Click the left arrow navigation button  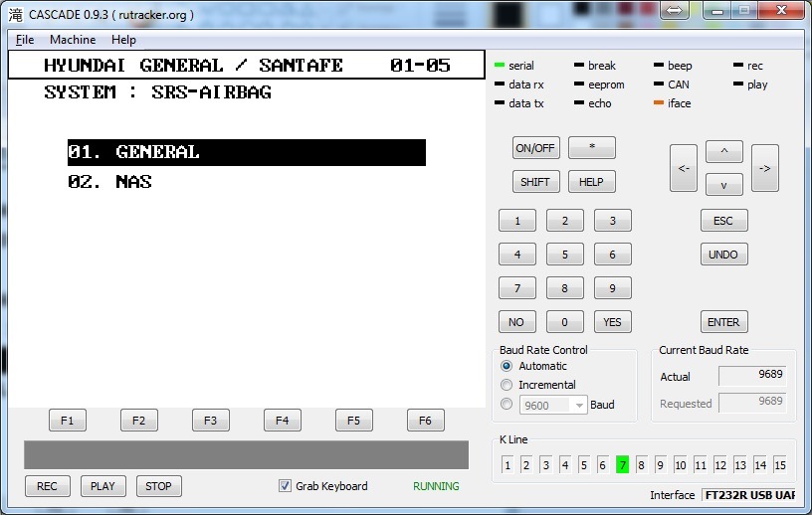[683, 168]
